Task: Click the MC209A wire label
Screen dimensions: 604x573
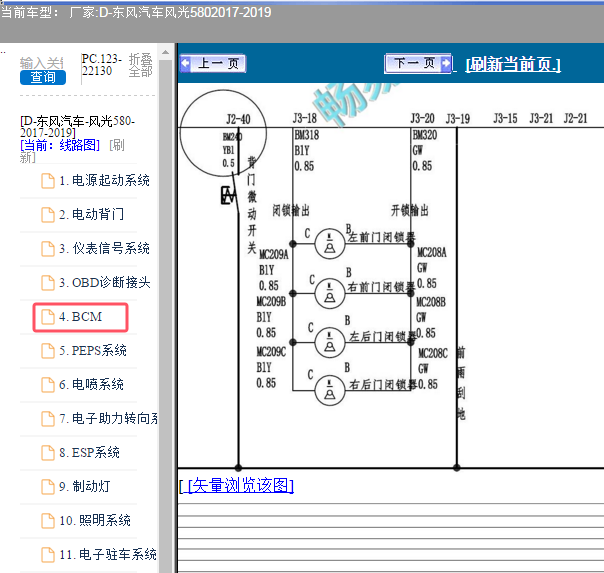Action: click(x=274, y=255)
